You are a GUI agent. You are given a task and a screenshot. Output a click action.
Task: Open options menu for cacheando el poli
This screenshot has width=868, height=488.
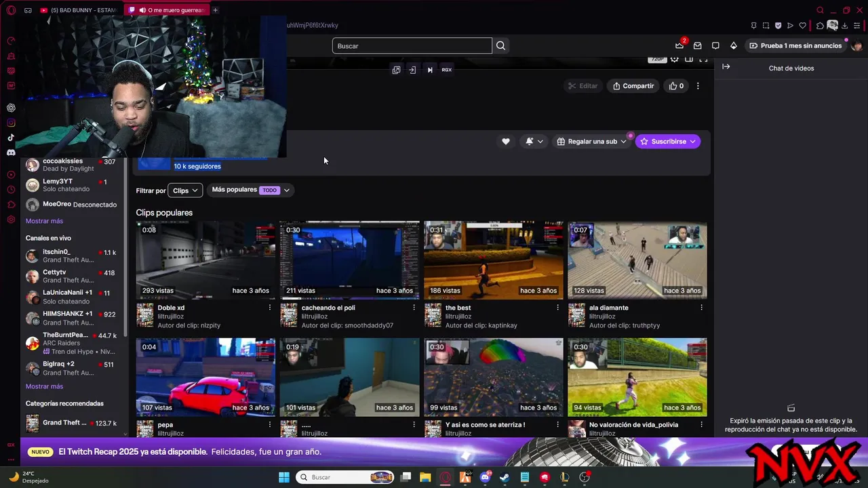(414, 308)
